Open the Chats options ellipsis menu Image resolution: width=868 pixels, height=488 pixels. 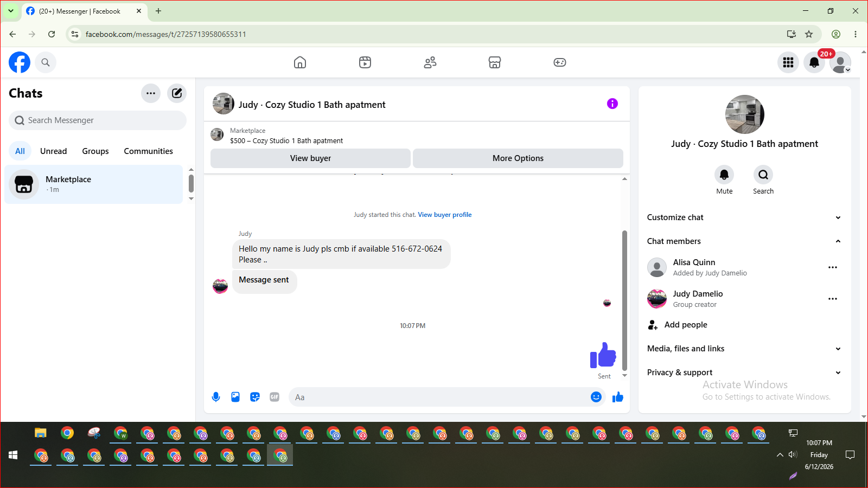tap(151, 93)
